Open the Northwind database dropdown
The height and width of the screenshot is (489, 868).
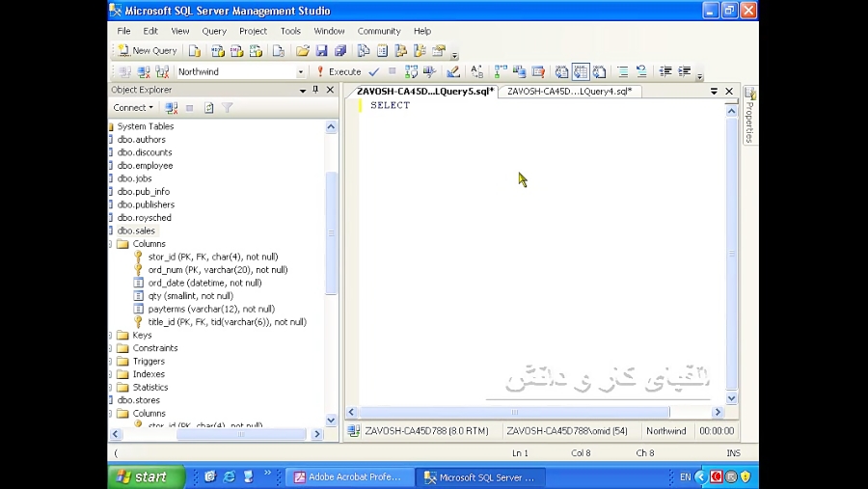tap(300, 71)
